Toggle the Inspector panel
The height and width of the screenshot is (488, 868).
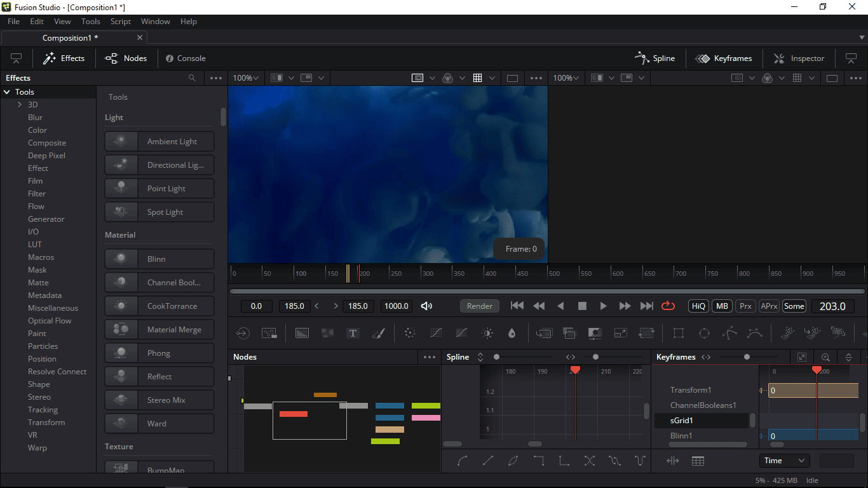click(x=799, y=58)
